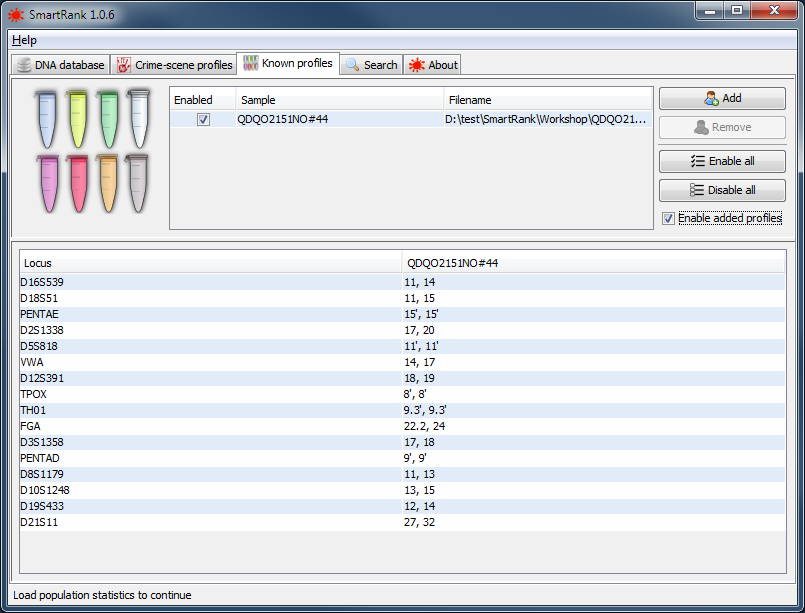This screenshot has height=613, width=805.
Task: Click the Disable all button
Action: [722, 190]
